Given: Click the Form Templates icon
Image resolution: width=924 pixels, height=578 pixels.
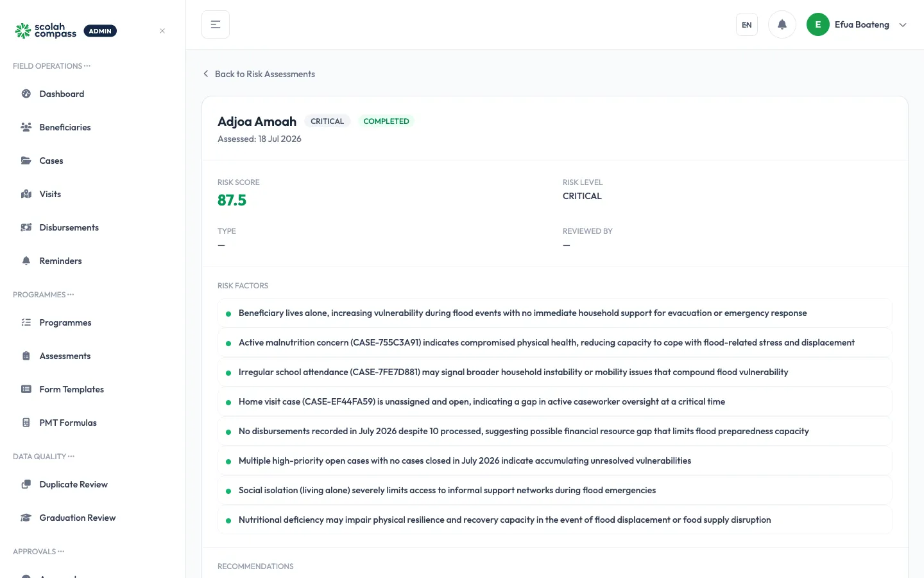Looking at the screenshot, I should point(26,389).
